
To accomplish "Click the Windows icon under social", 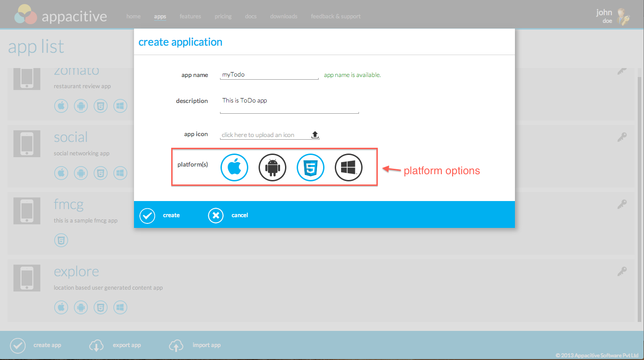I will click(120, 173).
